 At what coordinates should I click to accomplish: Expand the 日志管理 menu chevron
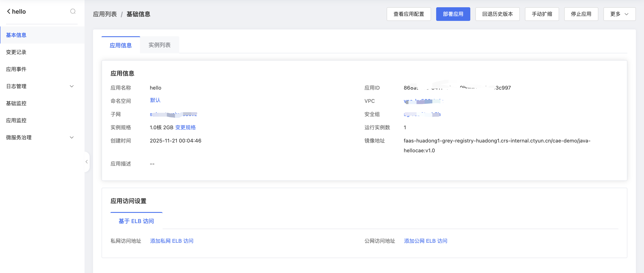click(x=71, y=86)
